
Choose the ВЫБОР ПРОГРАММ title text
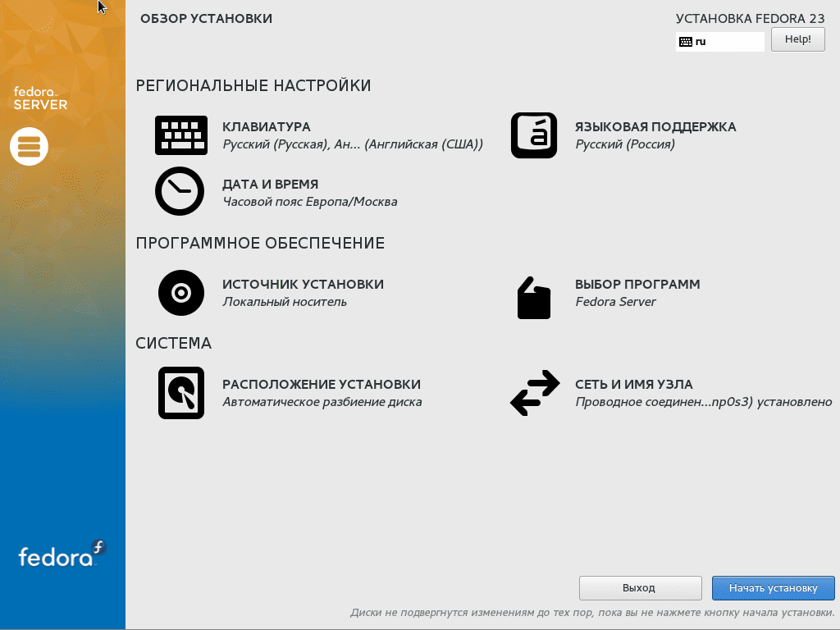(637, 285)
